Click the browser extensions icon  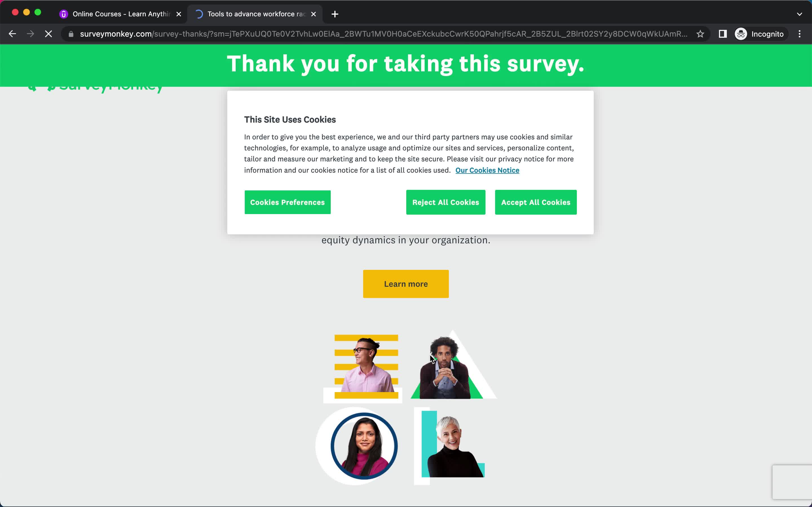[723, 34]
